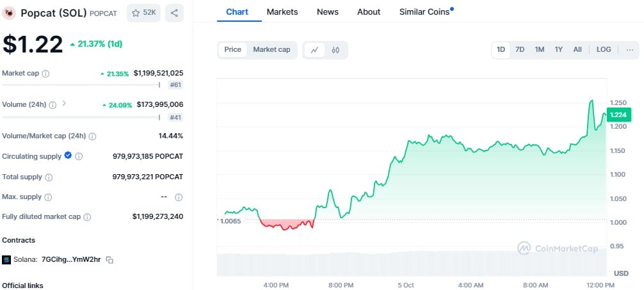Click the verified badge beside Circulating supply
The width and height of the screenshot is (644, 290).
[x=68, y=156]
